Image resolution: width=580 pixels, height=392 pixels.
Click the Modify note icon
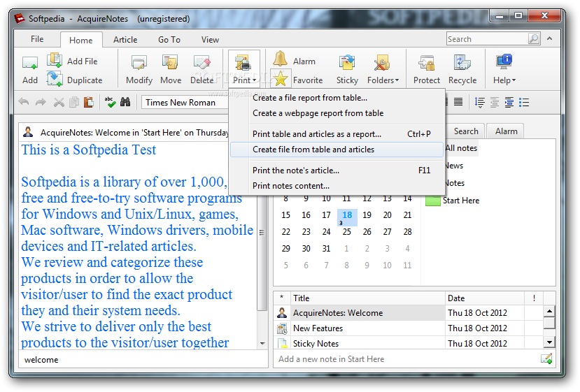coord(139,63)
